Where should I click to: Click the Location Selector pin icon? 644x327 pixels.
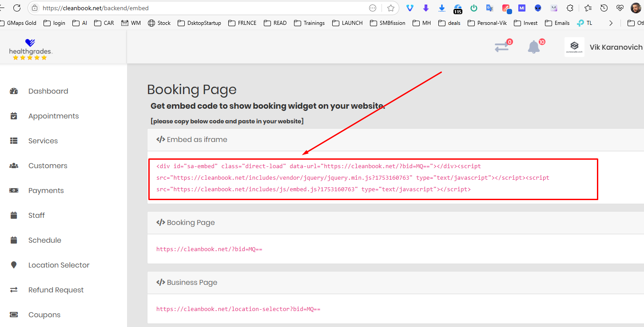[x=14, y=265]
